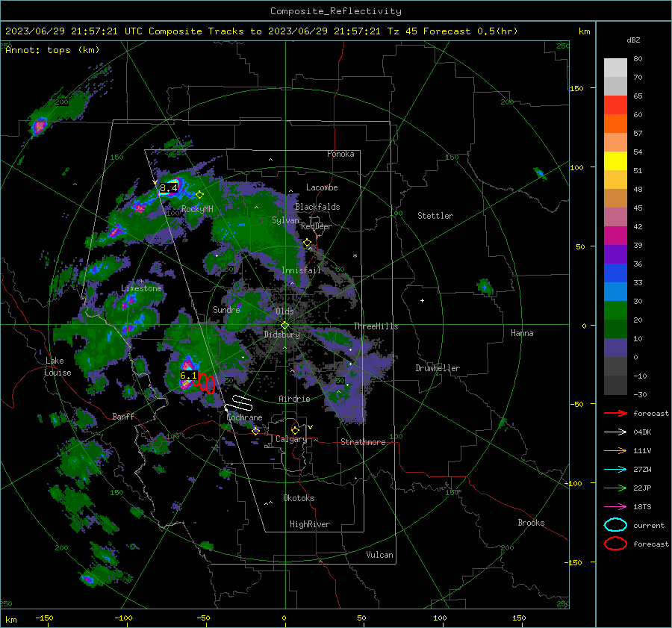Click the Innisfail city label
Screen dimensions: 672x628
tap(301, 270)
